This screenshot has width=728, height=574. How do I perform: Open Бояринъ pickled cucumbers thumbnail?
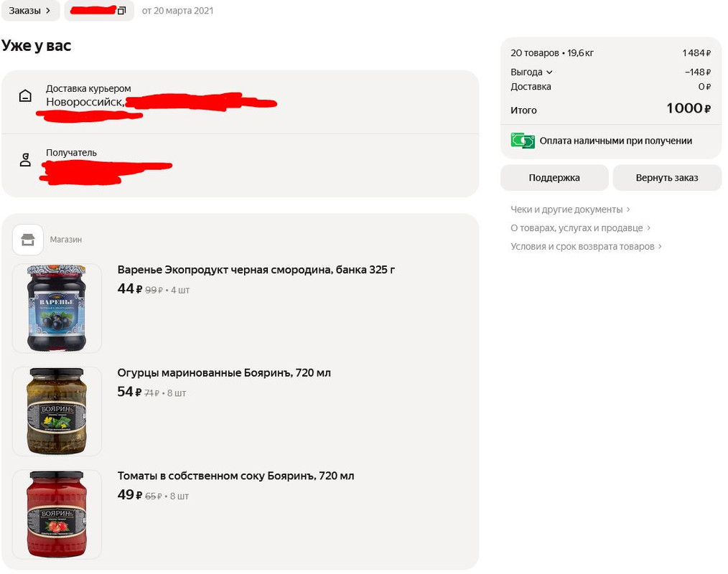pyautogui.click(x=57, y=411)
